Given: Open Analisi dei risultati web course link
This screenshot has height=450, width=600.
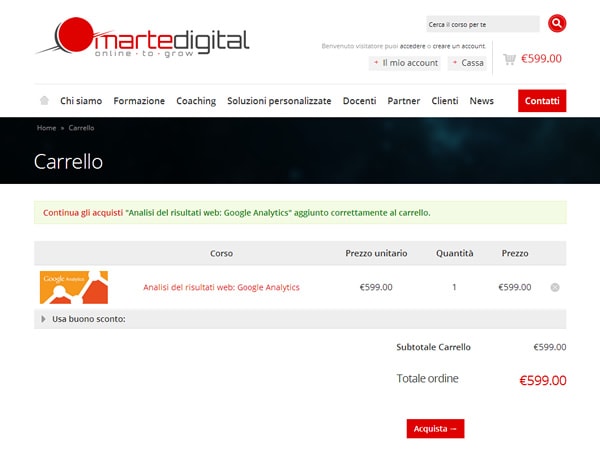Looking at the screenshot, I should (x=221, y=287).
